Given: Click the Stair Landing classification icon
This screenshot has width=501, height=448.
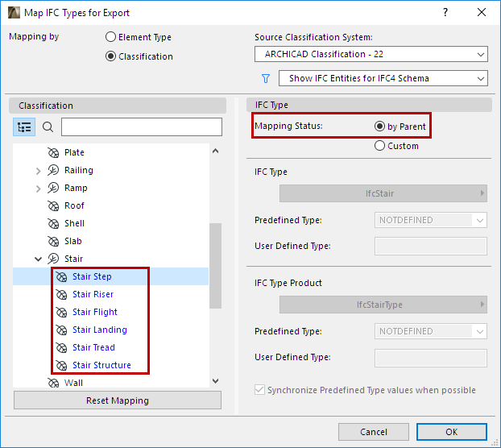Looking at the screenshot, I should click(x=61, y=330).
